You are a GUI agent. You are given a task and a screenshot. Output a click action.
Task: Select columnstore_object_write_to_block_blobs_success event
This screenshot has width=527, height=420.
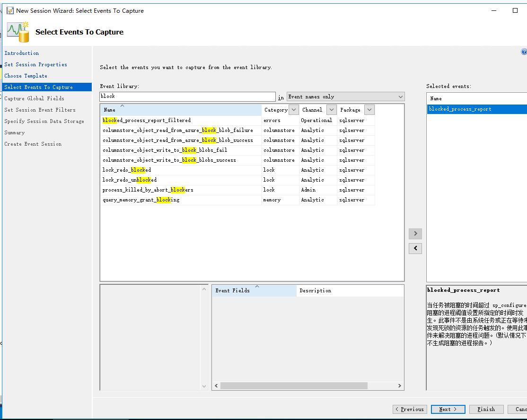pos(237,160)
